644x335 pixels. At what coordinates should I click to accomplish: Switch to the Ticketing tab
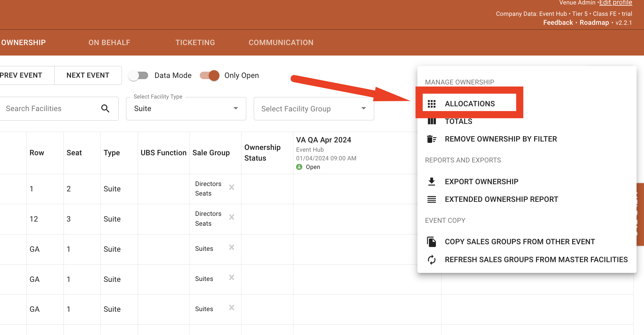tap(195, 42)
